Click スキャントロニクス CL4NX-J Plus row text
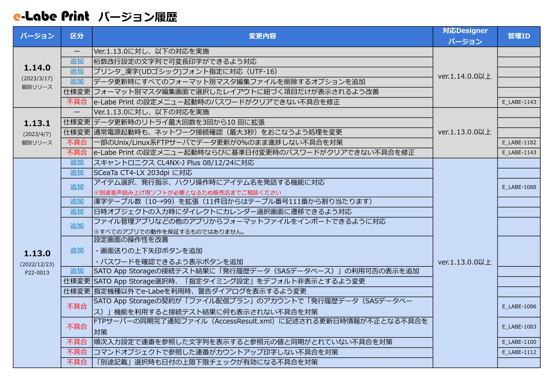The width and height of the screenshot is (554, 392). [x=174, y=163]
